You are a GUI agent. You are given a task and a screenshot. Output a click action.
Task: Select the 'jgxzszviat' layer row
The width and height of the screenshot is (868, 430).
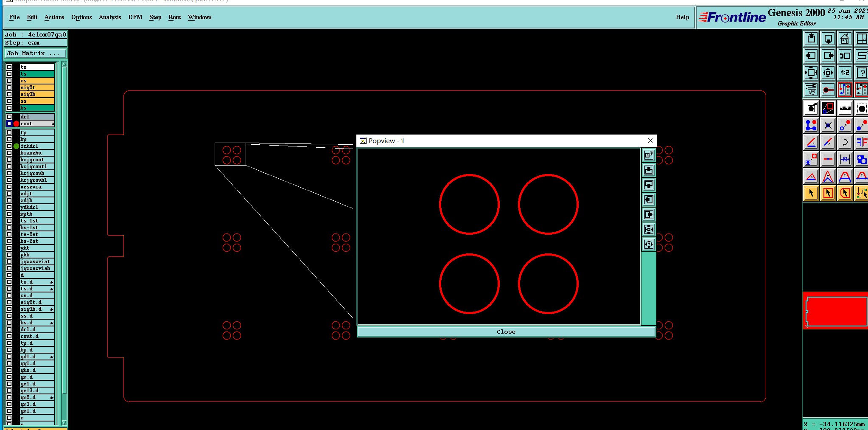click(37, 261)
